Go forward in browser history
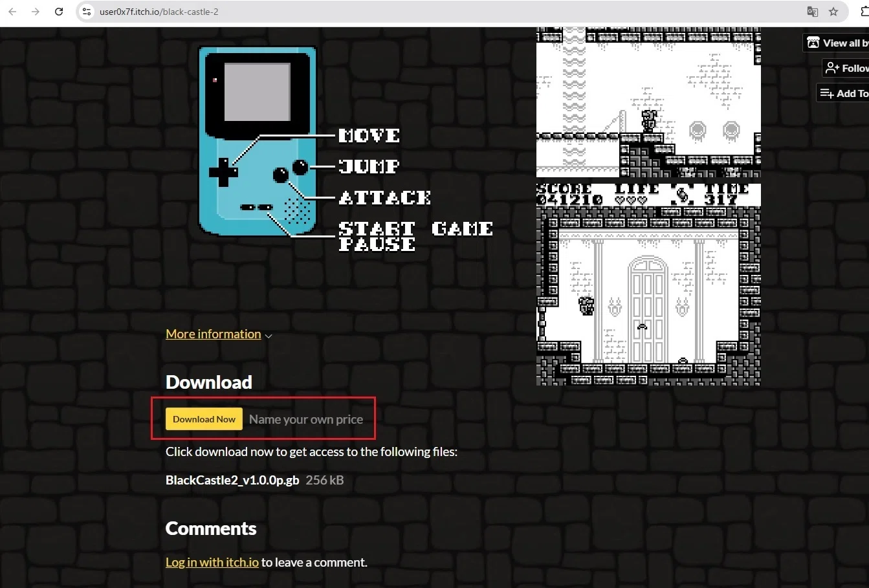The width and height of the screenshot is (869, 588). point(36,12)
